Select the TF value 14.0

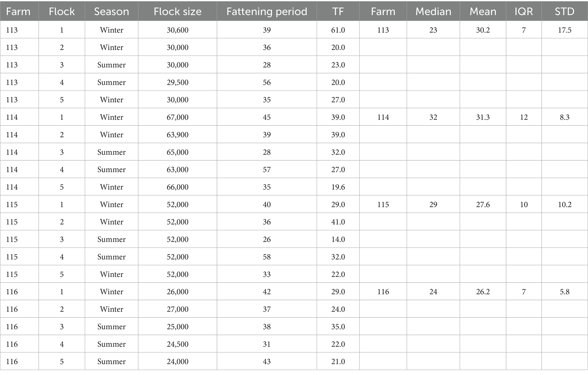click(x=338, y=239)
